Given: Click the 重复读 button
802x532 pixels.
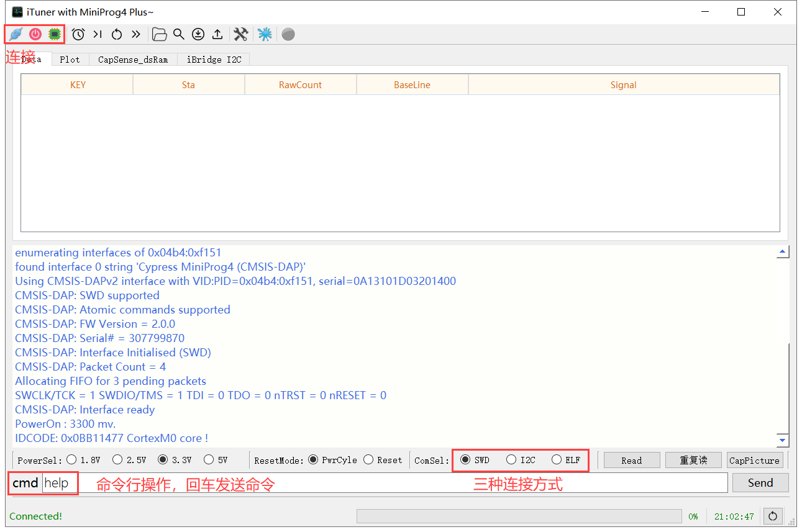Looking at the screenshot, I should tap(693, 460).
